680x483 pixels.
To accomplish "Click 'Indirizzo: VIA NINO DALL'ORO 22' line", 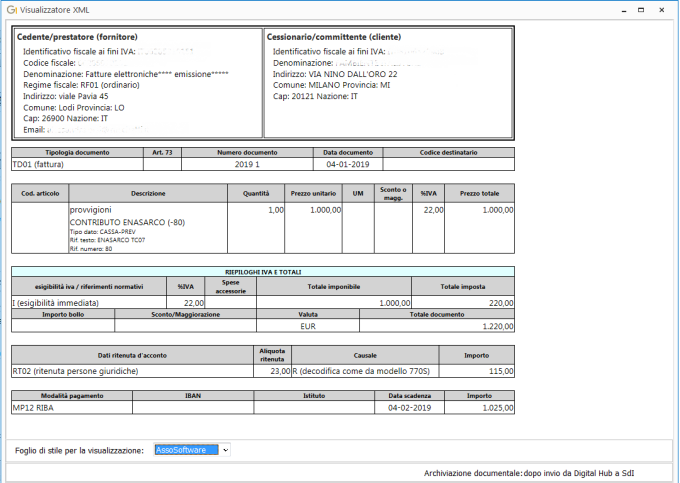I will 335,74.
